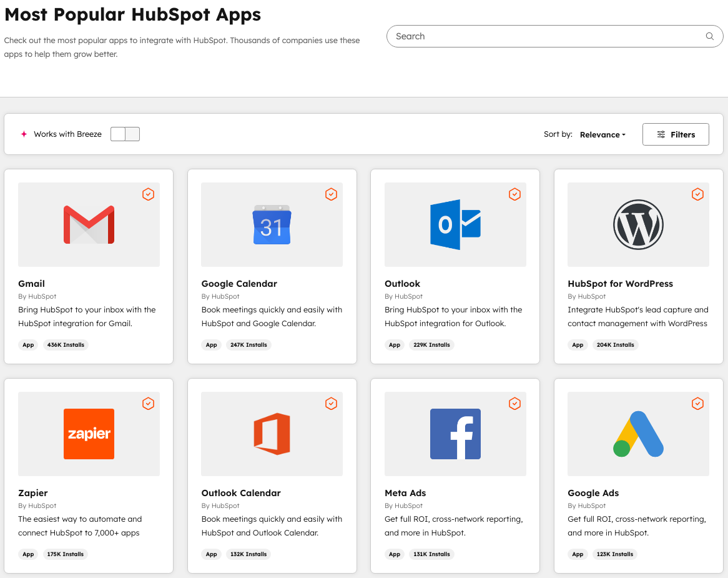Click the By HubSpot link under Zapier
728x578 pixels.
(37, 505)
